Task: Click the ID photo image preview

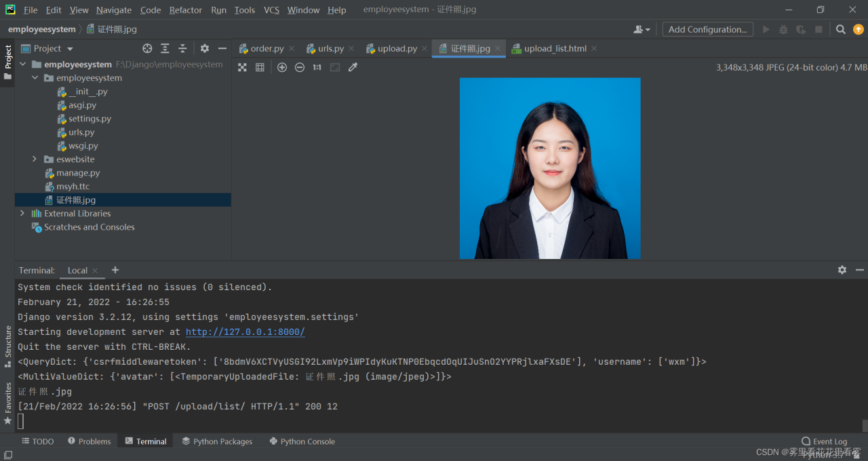Action: (550, 168)
